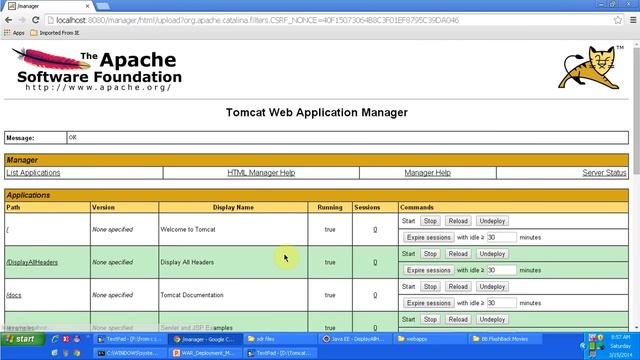Click idle minutes field for Display All Headers
Viewport: 640px width, 360px height.
point(501,270)
